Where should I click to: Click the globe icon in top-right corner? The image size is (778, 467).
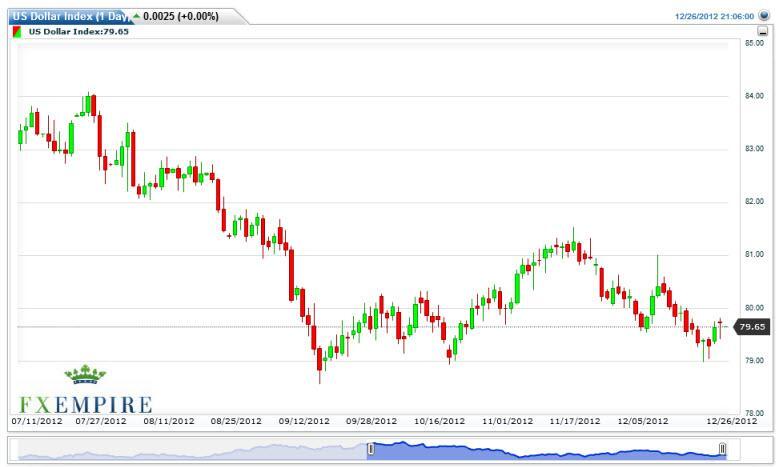[764, 15]
